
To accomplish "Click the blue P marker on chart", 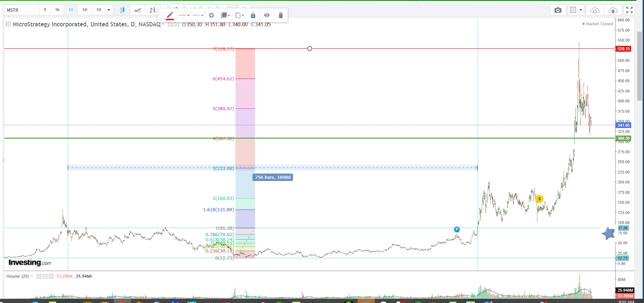I will (x=457, y=229).
